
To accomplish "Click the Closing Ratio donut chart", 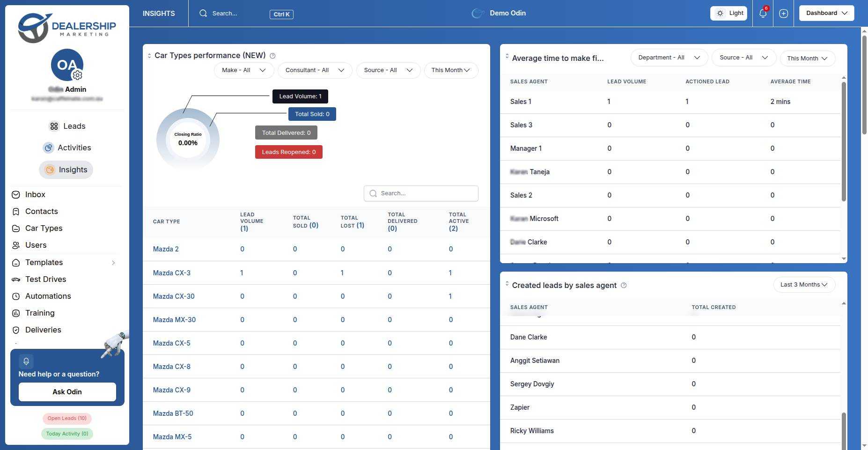I will point(188,140).
